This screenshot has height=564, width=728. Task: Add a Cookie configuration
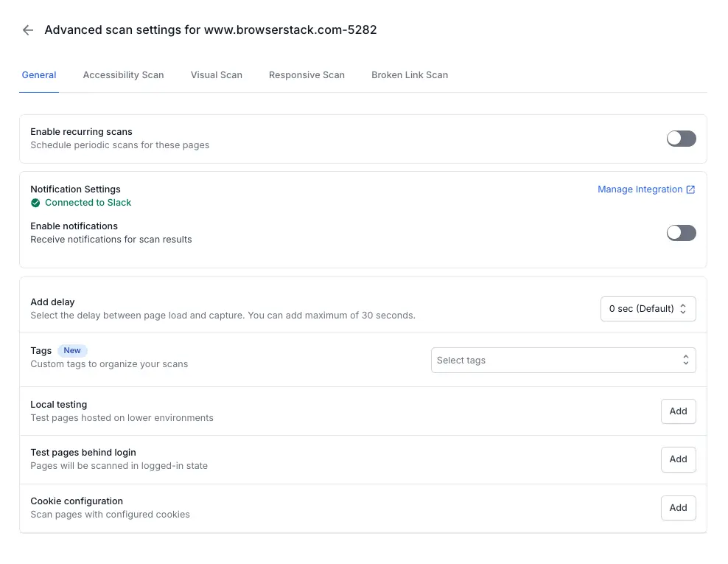pyautogui.click(x=678, y=508)
